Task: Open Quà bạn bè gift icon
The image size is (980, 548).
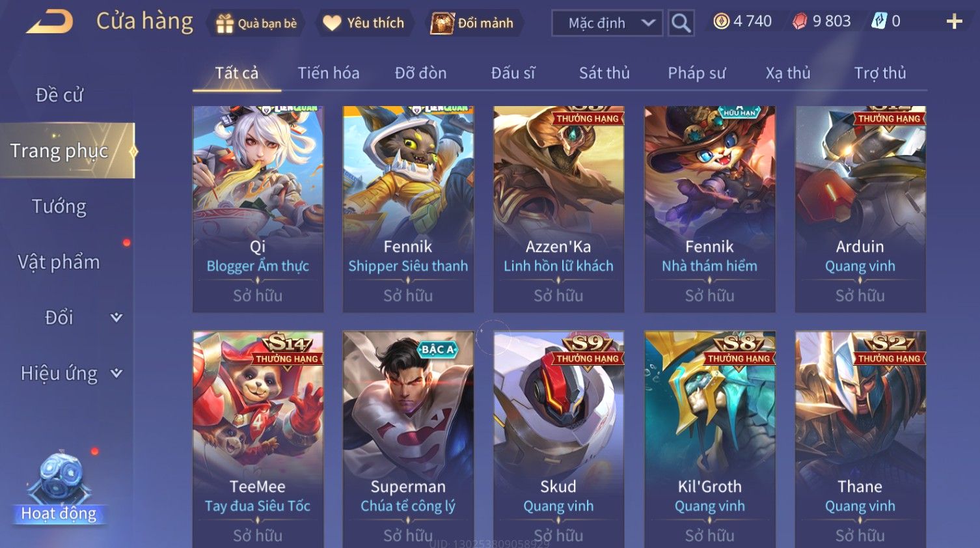Action: point(225,23)
